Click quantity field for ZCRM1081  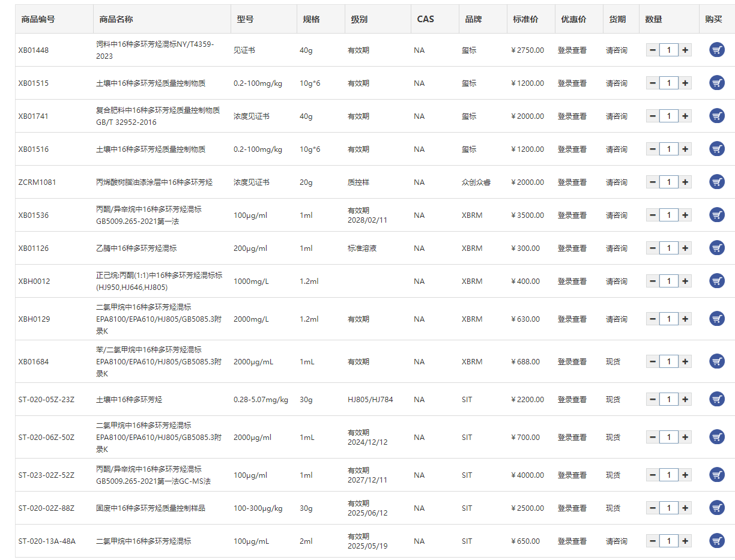point(669,182)
